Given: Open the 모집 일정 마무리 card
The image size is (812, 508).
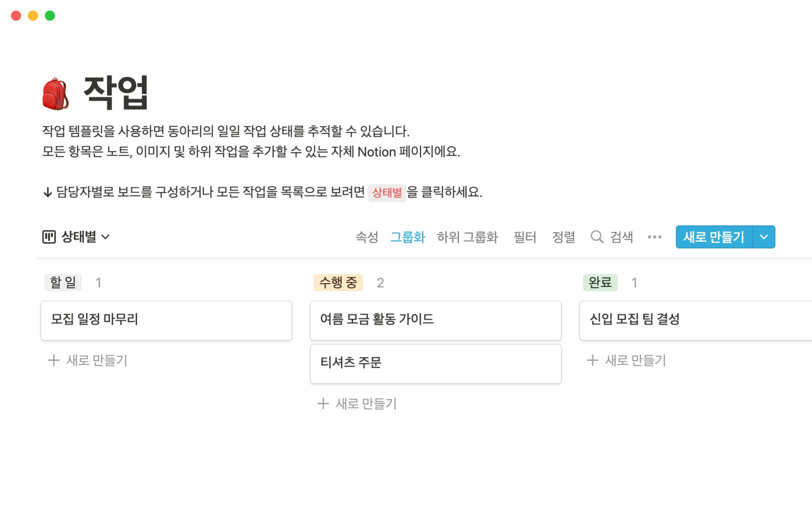Looking at the screenshot, I should pyautogui.click(x=166, y=320).
